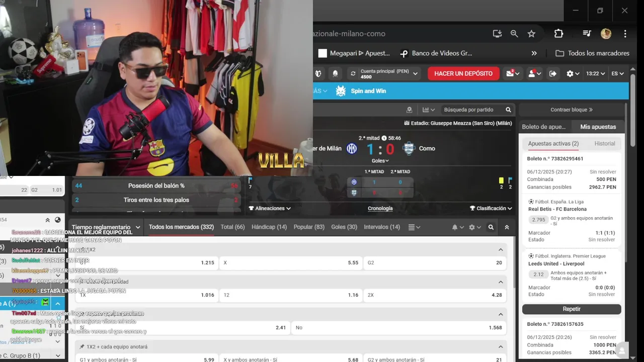Click HACER UN DEPÓSITO button
The height and width of the screenshot is (362, 644).
(463, 73)
